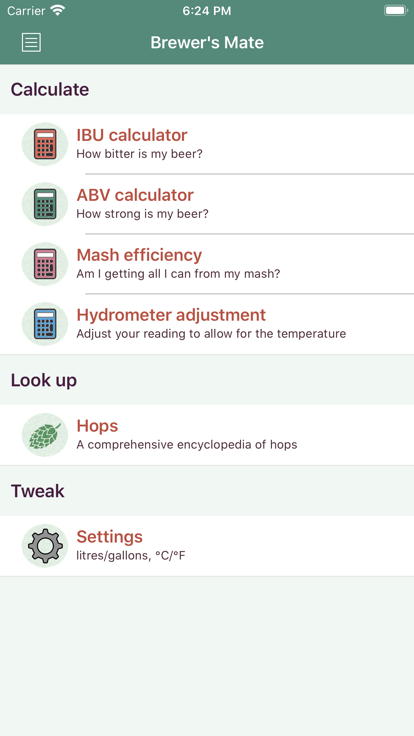Tap the blue Hydrometer adjustment calculator icon

tap(45, 324)
